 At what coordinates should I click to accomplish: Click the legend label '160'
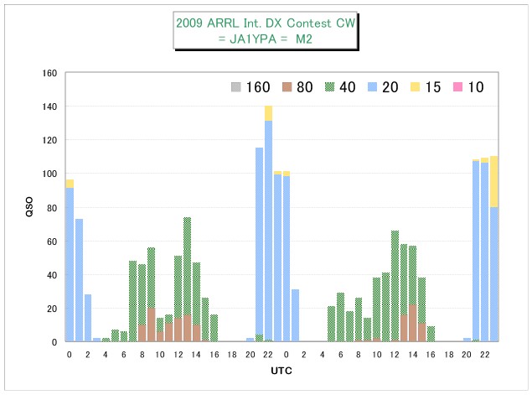pyautogui.click(x=258, y=87)
